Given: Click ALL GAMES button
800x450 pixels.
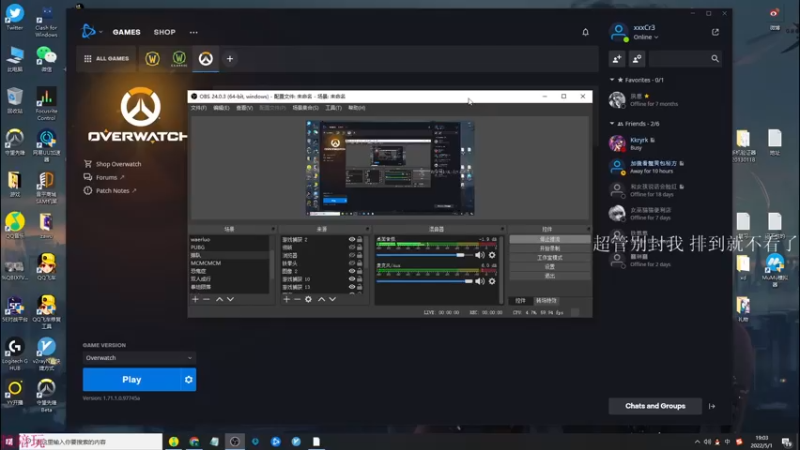Looking at the screenshot, I should click(x=106, y=59).
